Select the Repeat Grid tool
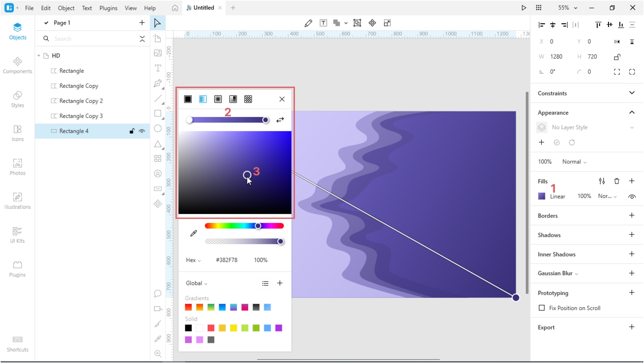644x363 pixels. (x=158, y=158)
